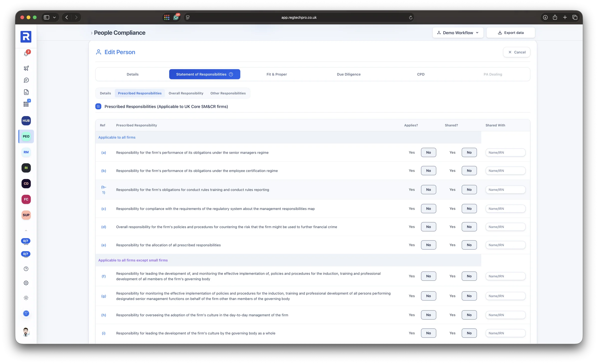The height and width of the screenshot is (364, 598).
Task: Open the user avatar profile at sidebar bottom
Action: click(26, 332)
